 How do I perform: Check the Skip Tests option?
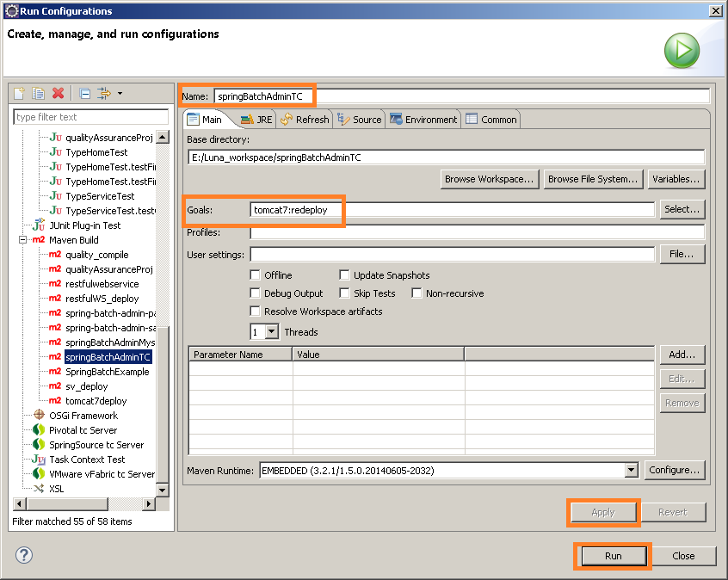click(344, 293)
